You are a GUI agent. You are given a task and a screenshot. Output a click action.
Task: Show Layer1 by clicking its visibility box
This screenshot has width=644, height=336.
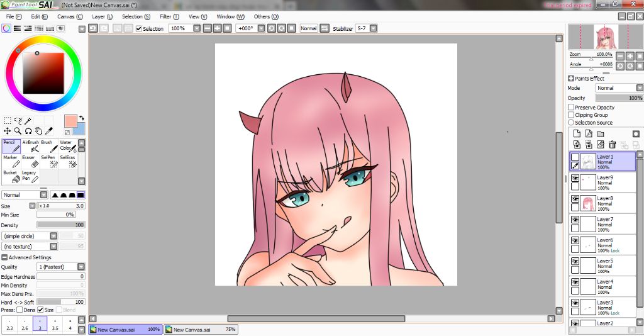(575, 157)
